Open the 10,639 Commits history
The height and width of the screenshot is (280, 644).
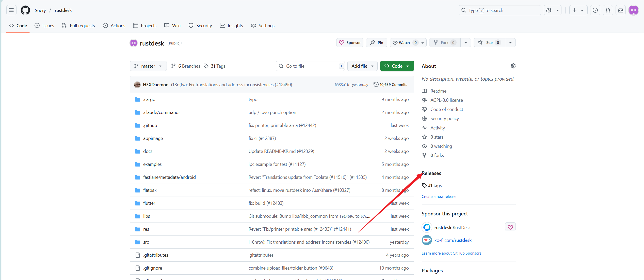point(390,84)
